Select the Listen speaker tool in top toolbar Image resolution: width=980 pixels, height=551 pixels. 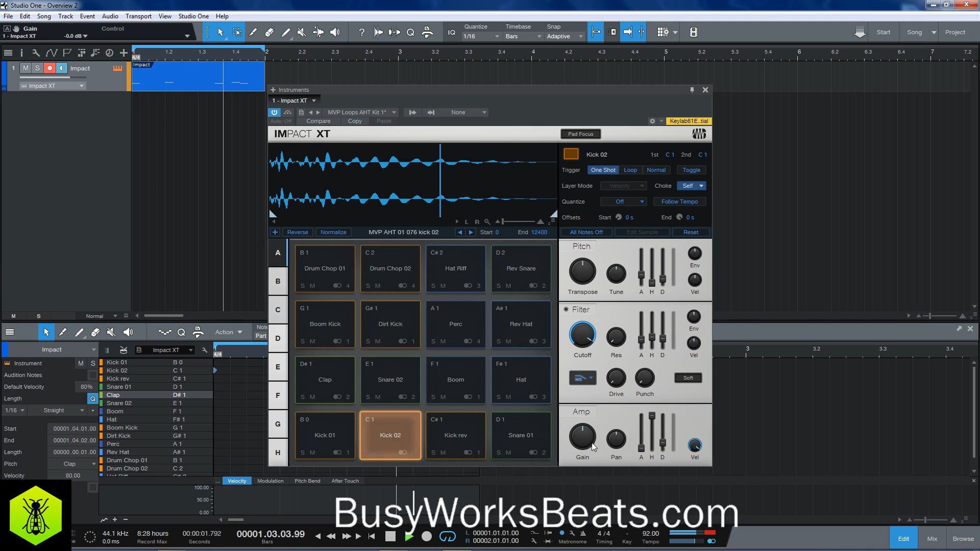point(335,32)
